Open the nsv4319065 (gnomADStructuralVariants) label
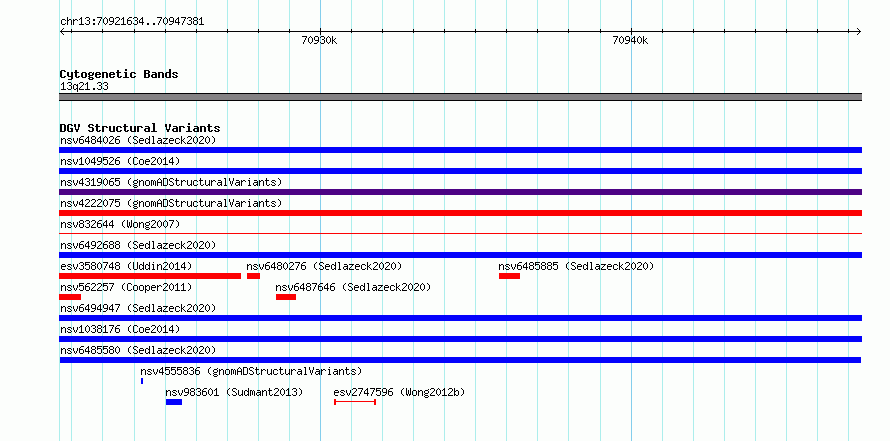 (171, 182)
